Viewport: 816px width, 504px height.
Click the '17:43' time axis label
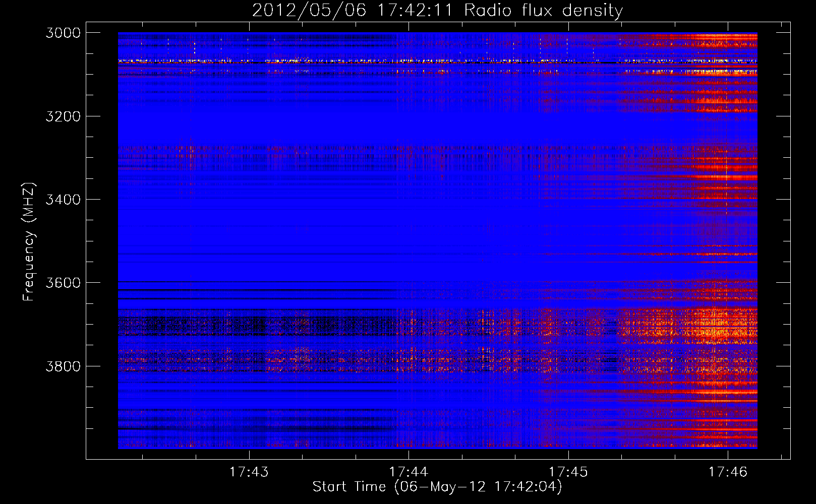click(249, 472)
